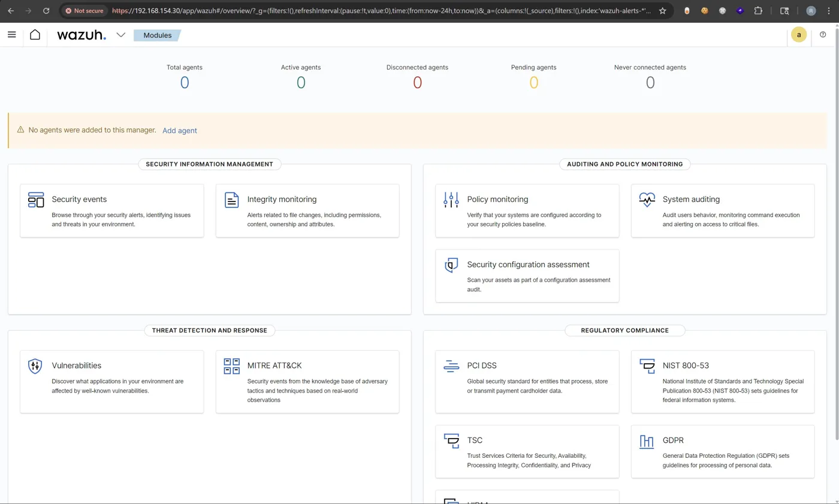Image resolution: width=839 pixels, height=504 pixels.
Task: Open the NIST 800-53 module card
Action: tap(723, 382)
